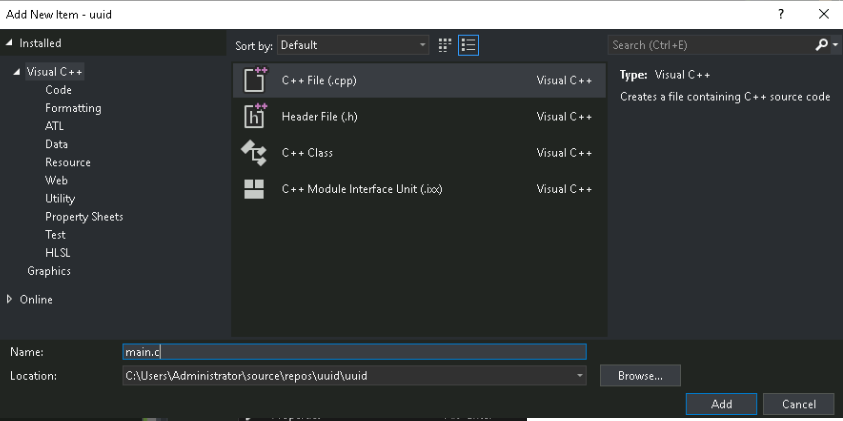Click the 'C++ Class' item name
843x421 pixels.
pyautogui.click(x=307, y=153)
